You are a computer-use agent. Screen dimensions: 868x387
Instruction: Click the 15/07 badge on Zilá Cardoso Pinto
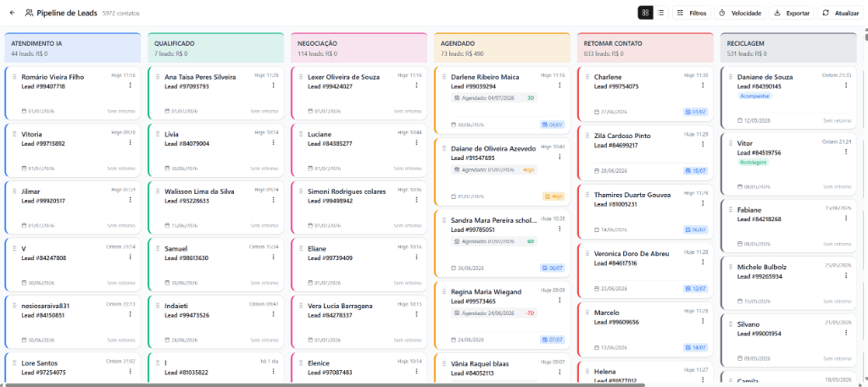coord(696,171)
